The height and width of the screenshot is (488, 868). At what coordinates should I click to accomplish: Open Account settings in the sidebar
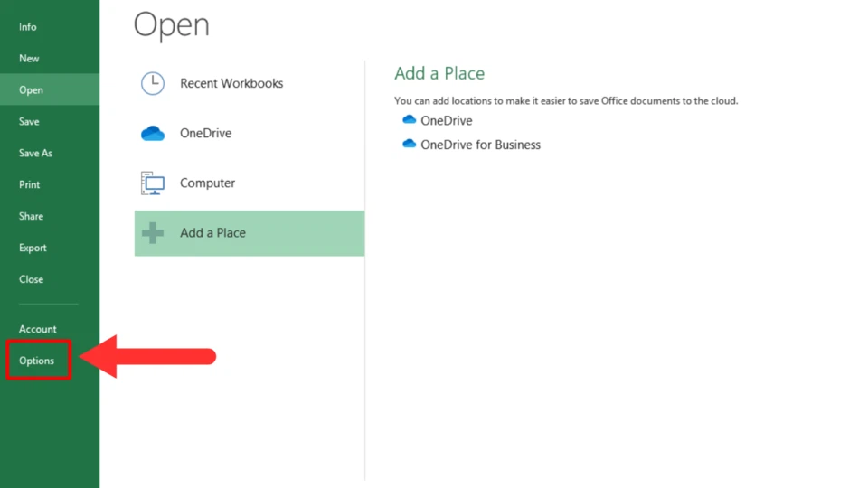37,330
